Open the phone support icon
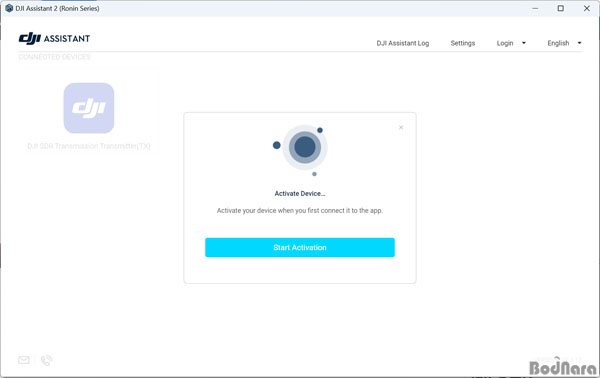Image resolution: width=600 pixels, height=378 pixels. [46, 360]
